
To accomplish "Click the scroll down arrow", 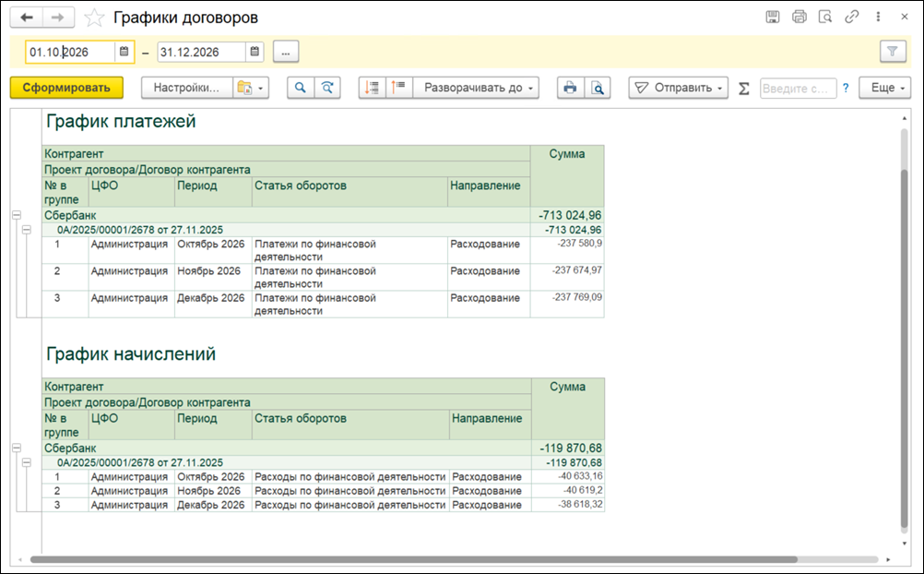I will [x=905, y=544].
